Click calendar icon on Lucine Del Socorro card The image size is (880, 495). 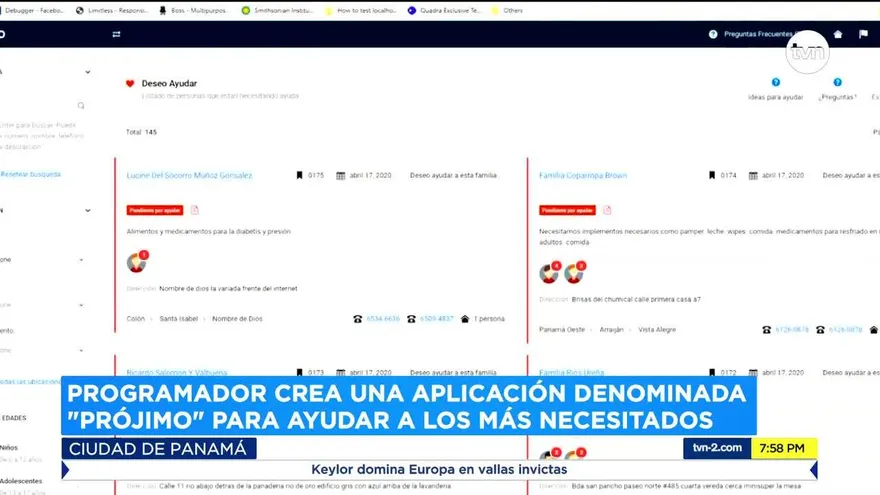click(341, 176)
